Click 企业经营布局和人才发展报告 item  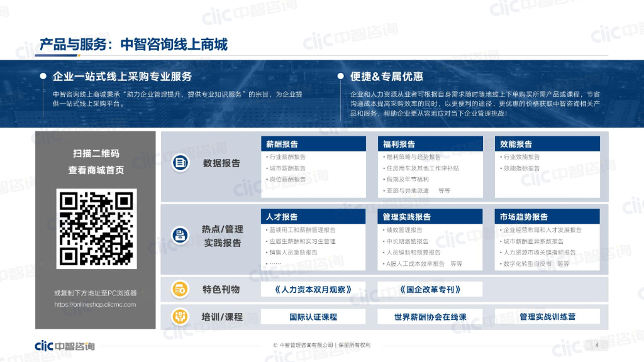tap(543, 230)
